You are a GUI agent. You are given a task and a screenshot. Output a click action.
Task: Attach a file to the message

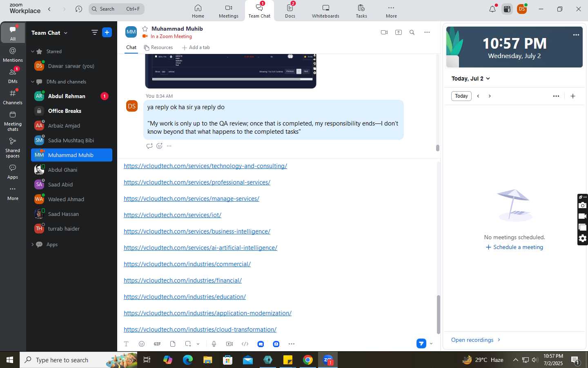click(x=173, y=344)
